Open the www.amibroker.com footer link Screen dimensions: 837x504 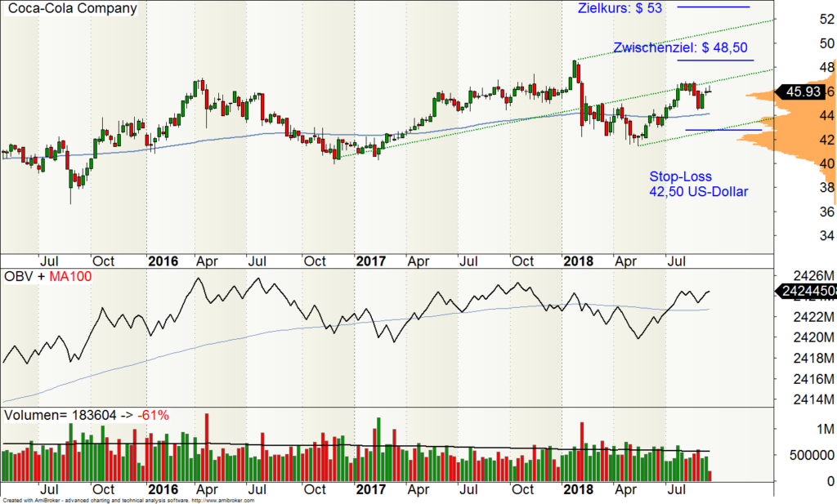click(x=222, y=501)
